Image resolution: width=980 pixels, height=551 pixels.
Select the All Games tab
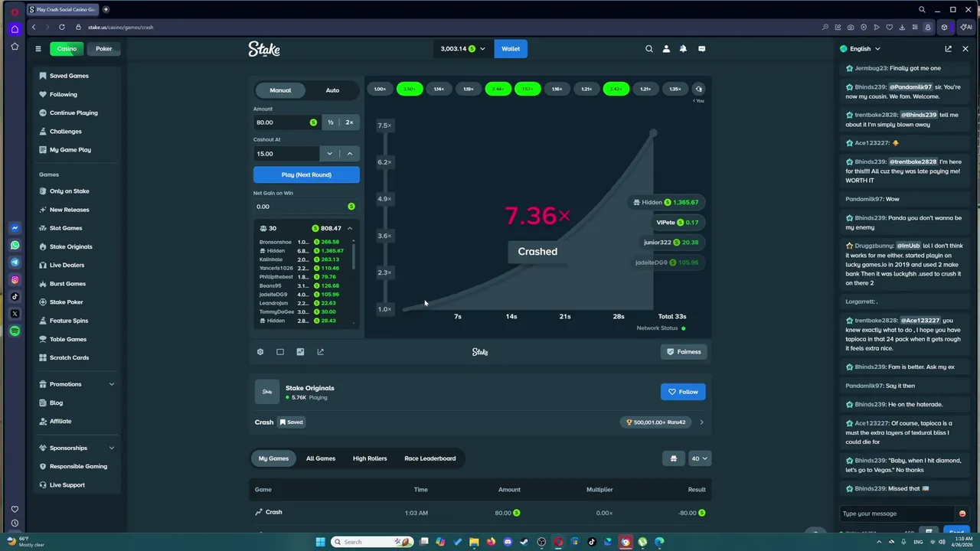(x=321, y=458)
